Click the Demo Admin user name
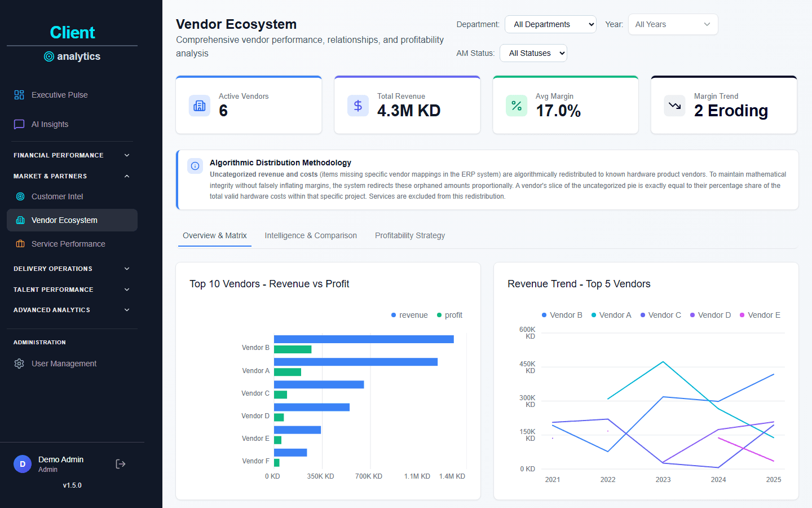The image size is (812, 508). click(61, 459)
